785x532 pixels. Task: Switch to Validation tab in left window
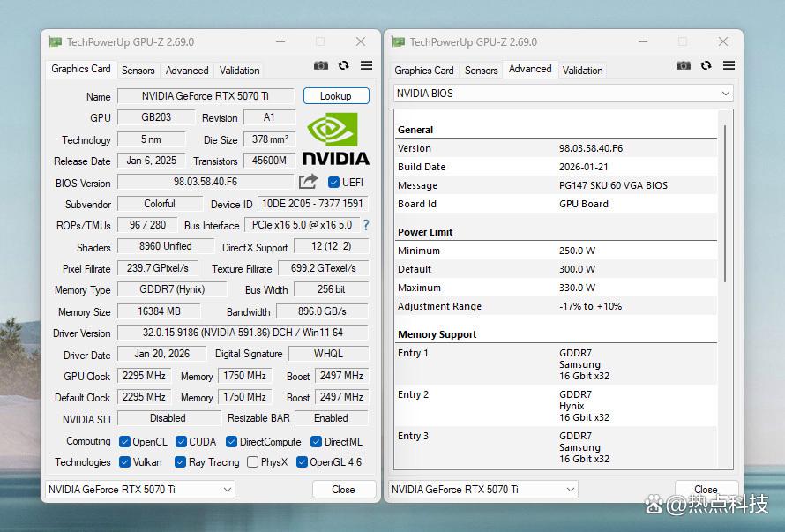(239, 71)
